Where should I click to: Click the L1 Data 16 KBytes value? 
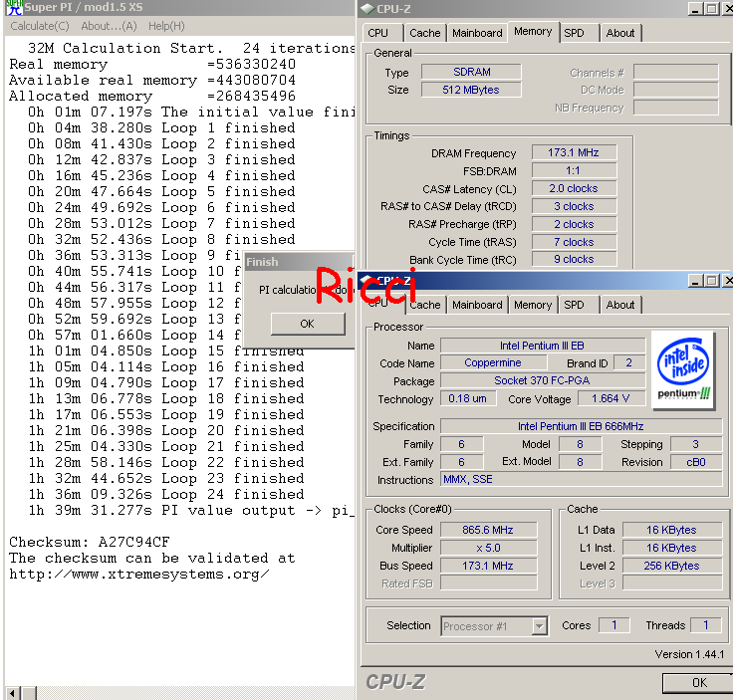coord(672,530)
